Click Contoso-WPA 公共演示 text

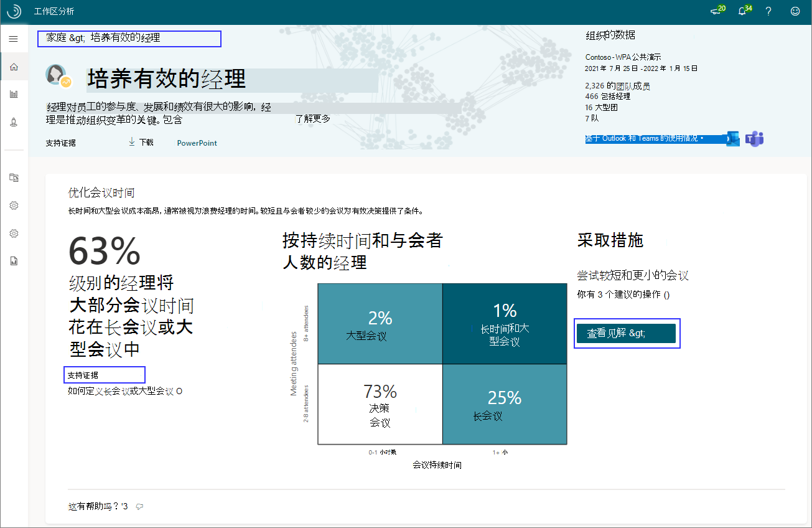click(x=623, y=57)
